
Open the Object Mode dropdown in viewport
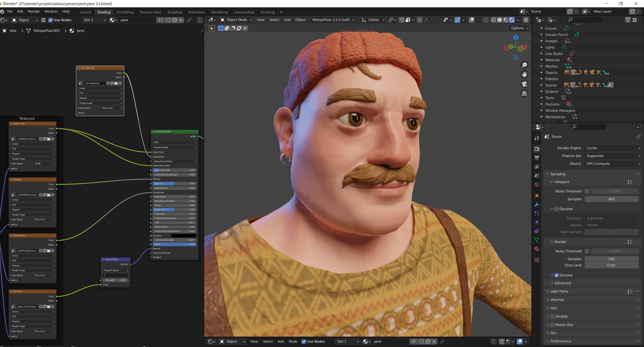click(236, 20)
